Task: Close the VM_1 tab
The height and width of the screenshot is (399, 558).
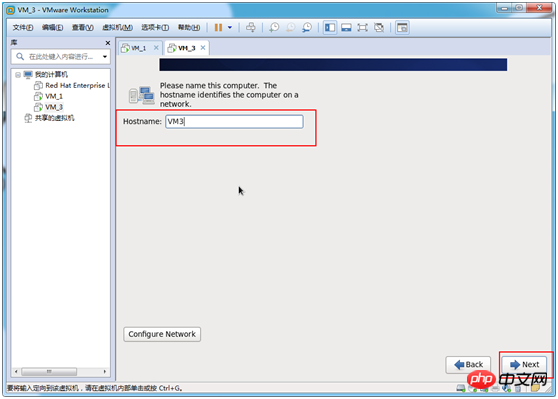Action: pyautogui.click(x=156, y=48)
